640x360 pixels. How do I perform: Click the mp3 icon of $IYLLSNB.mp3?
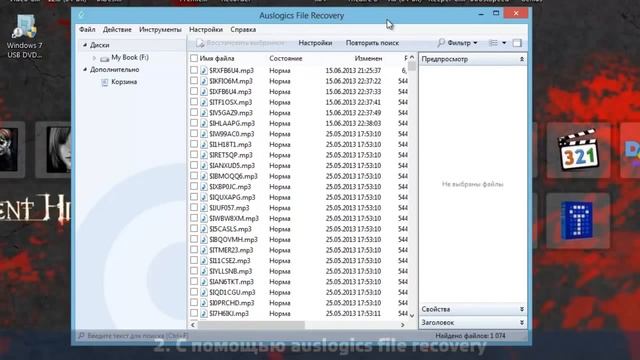click(204, 271)
